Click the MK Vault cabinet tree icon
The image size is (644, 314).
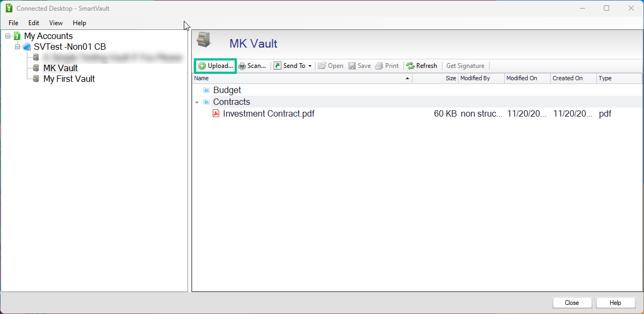36,68
